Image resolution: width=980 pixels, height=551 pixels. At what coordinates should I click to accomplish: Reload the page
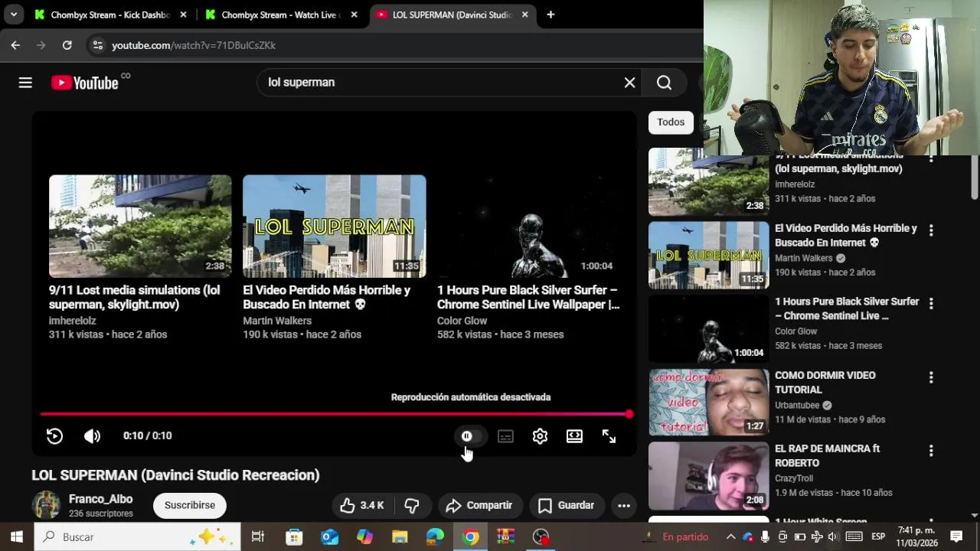[x=67, y=45]
